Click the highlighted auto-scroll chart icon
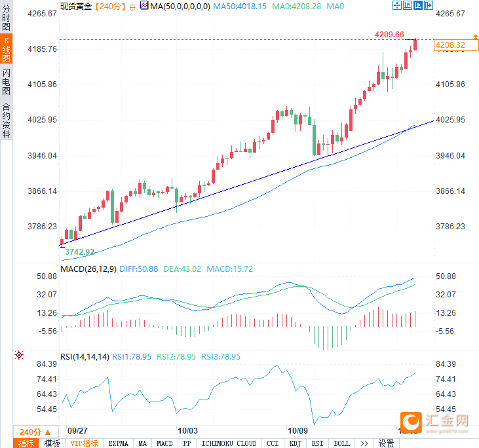 417,5
